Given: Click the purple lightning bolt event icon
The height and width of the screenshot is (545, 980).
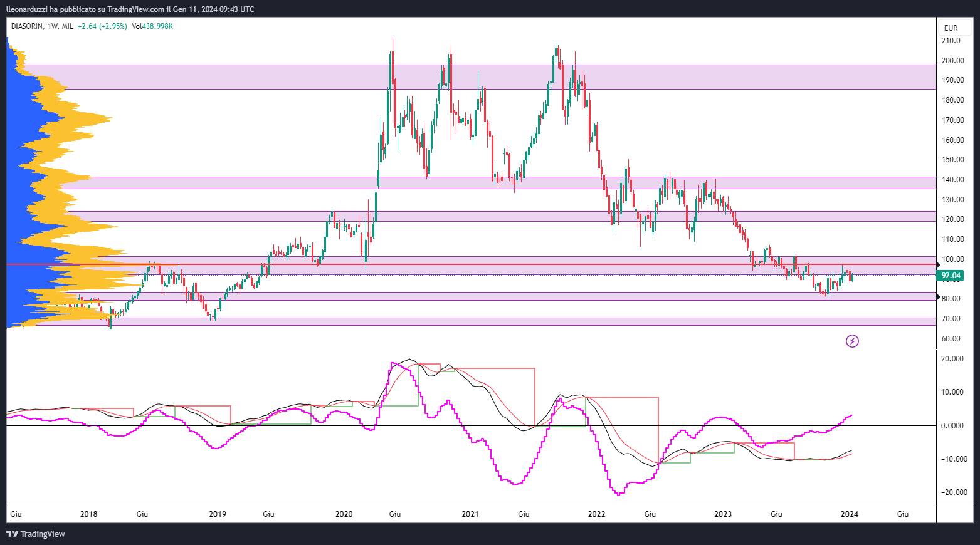Looking at the screenshot, I should [x=852, y=341].
